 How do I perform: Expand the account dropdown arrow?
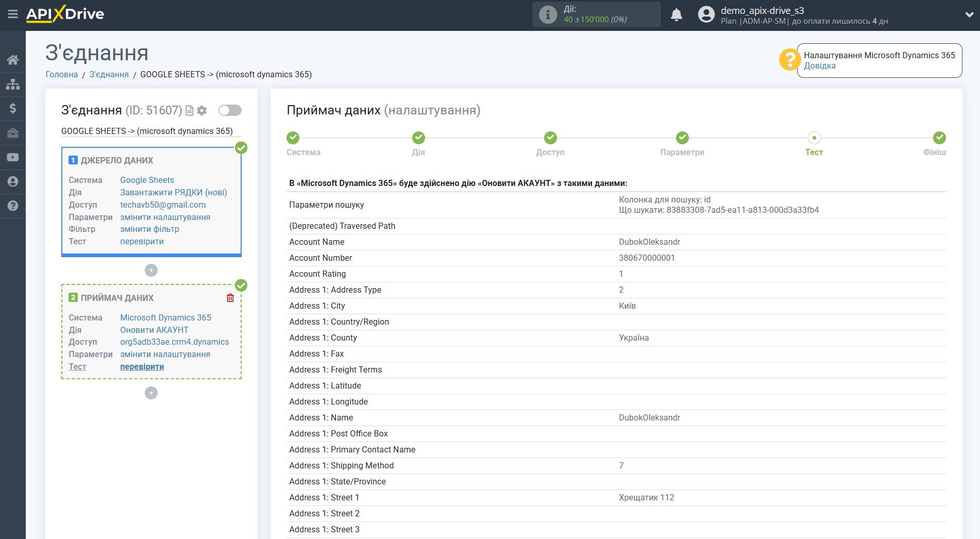click(969, 15)
